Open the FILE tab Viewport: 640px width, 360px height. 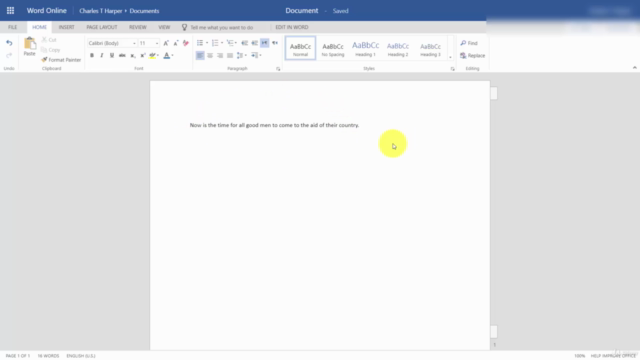click(13, 27)
